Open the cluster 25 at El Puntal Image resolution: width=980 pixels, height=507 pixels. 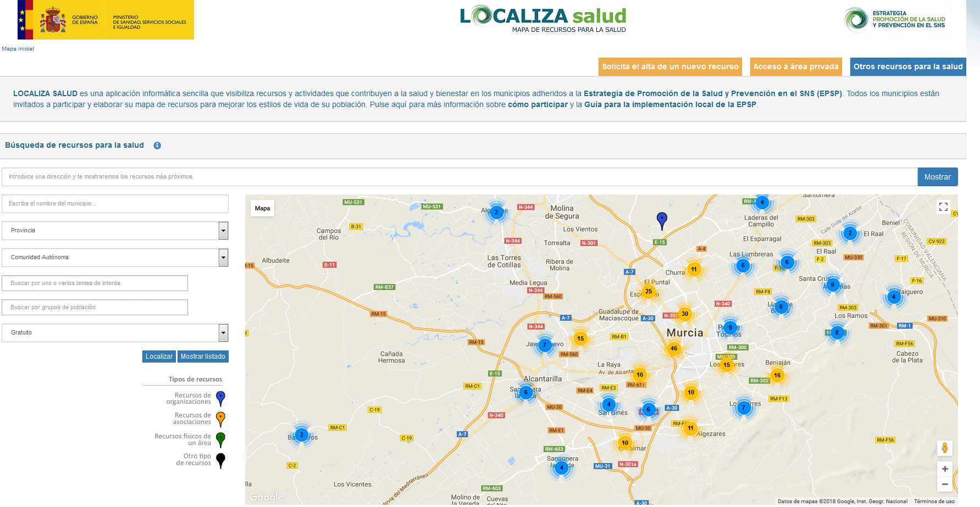click(649, 292)
